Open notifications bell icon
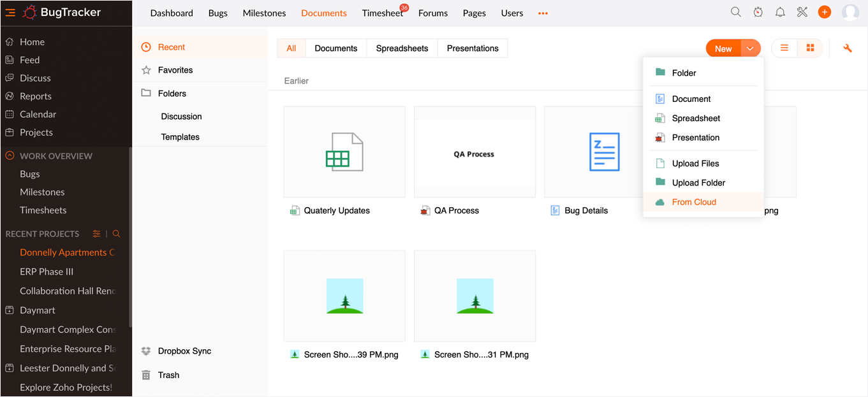 [780, 12]
